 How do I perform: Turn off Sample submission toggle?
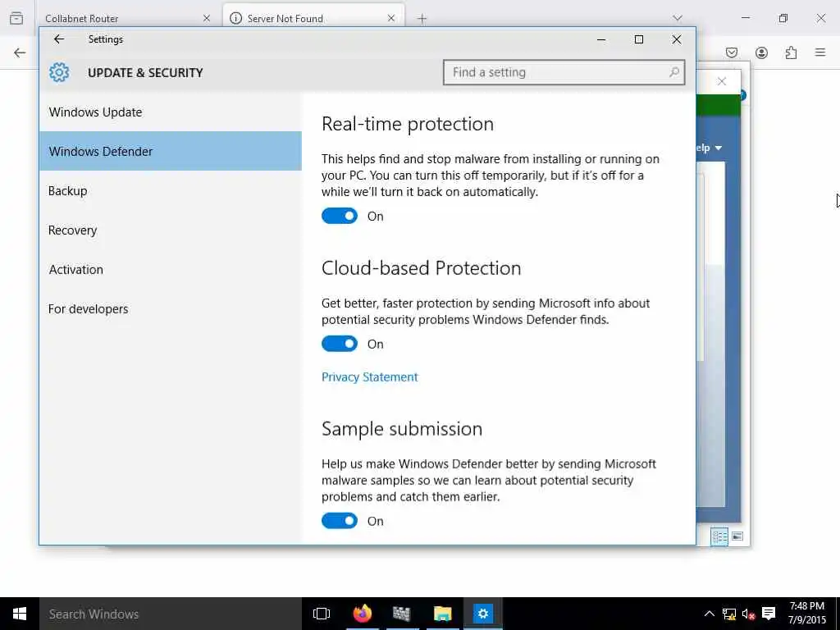tap(340, 521)
